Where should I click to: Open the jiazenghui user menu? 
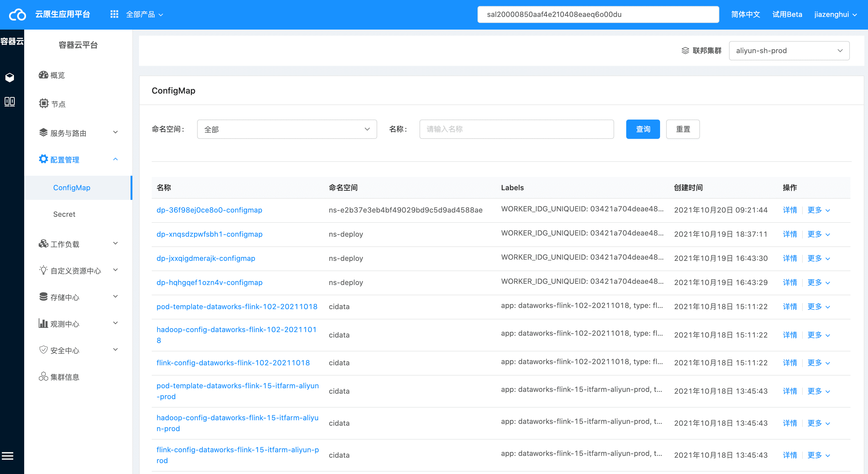(x=835, y=14)
